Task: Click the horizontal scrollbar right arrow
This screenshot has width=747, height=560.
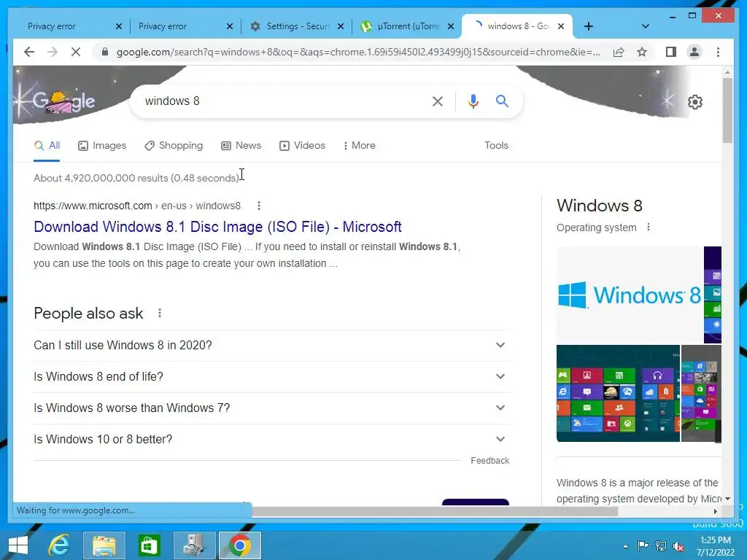Action: click(x=715, y=511)
